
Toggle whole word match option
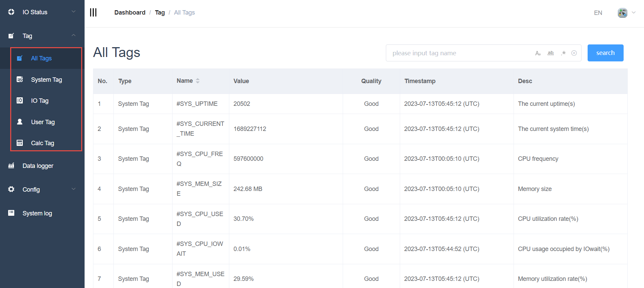(x=551, y=53)
